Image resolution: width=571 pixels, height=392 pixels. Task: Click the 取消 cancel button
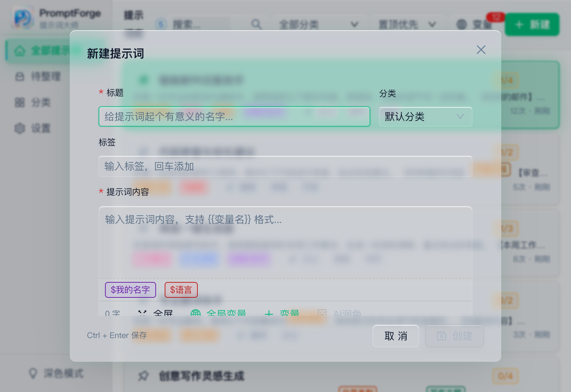tap(396, 336)
